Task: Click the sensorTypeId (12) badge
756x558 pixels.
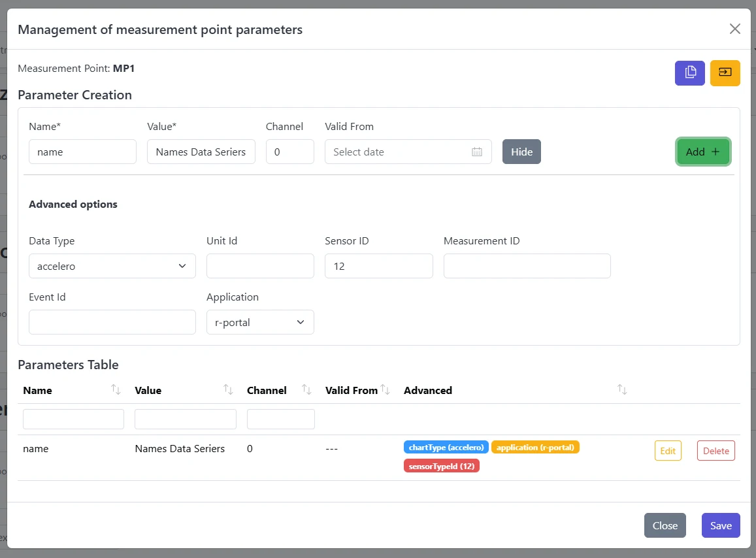Action: [442, 465]
